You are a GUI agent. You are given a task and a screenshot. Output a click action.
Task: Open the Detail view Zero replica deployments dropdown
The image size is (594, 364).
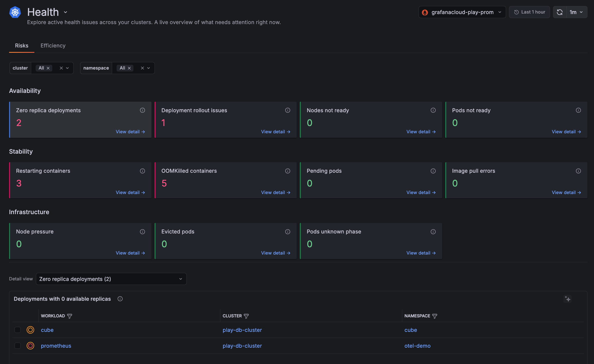pos(111,279)
